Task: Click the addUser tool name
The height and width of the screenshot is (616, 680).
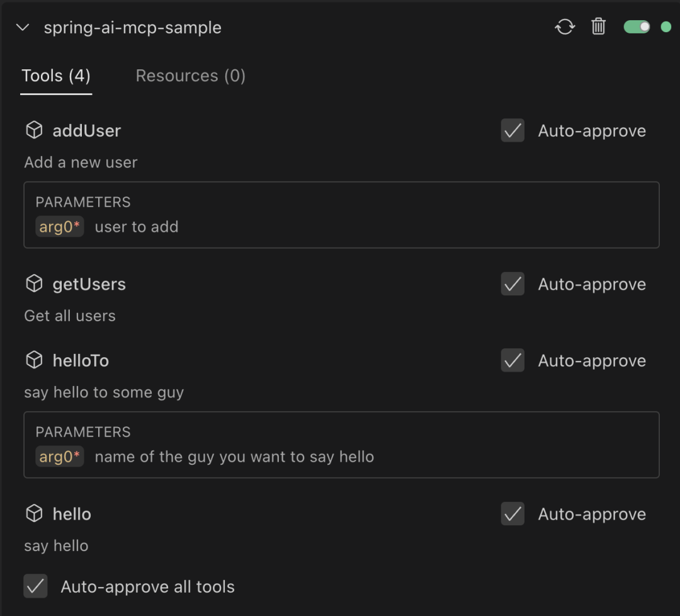Action: tap(86, 131)
